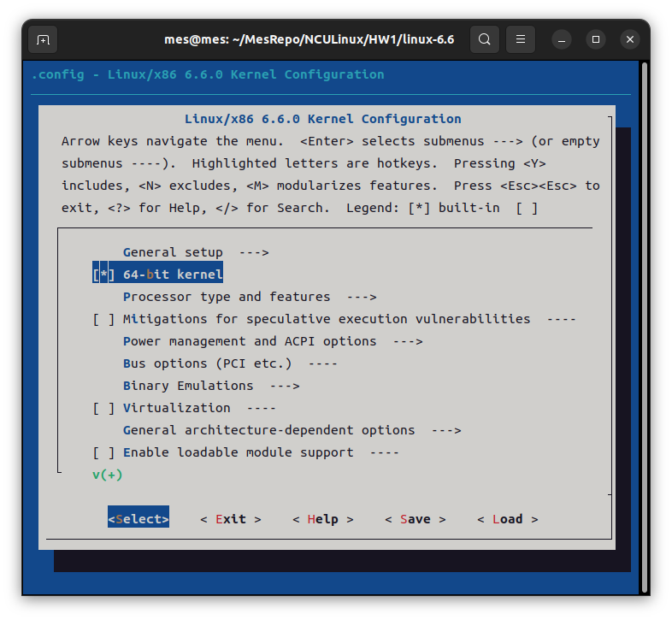Click the .config Linux/x86 header line

pyautogui.click(x=208, y=74)
